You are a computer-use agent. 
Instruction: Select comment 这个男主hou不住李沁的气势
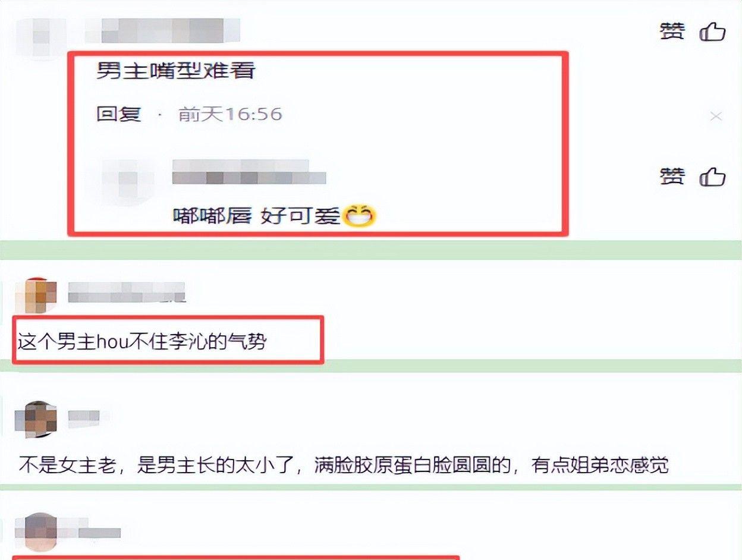[x=141, y=342]
